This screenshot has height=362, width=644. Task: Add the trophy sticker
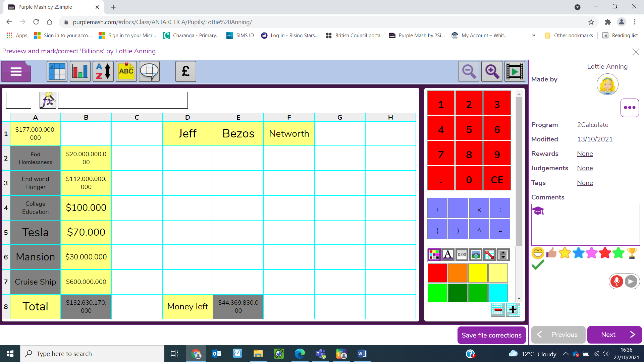pyautogui.click(x=632, y=253)
